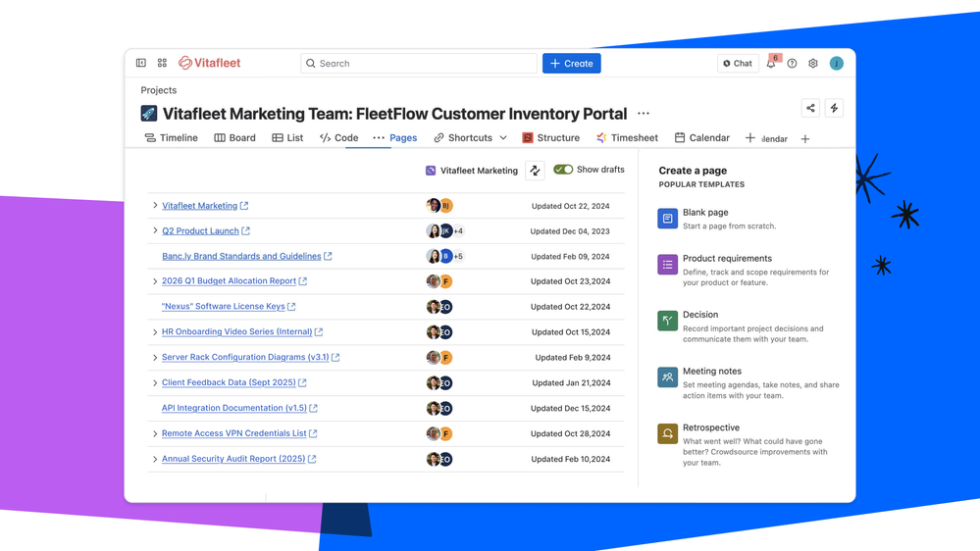
Task: Switch to the Calendar tab
Action: click(701, 138)
